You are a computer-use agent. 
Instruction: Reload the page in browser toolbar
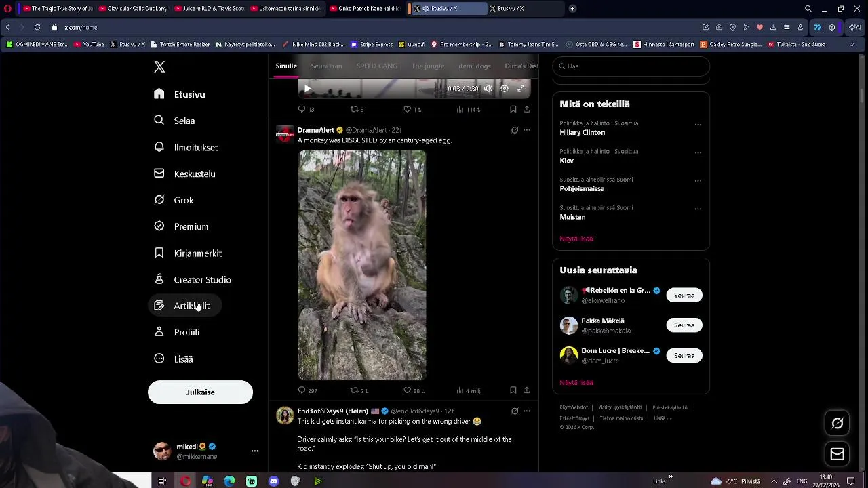[x=37, y=27]
